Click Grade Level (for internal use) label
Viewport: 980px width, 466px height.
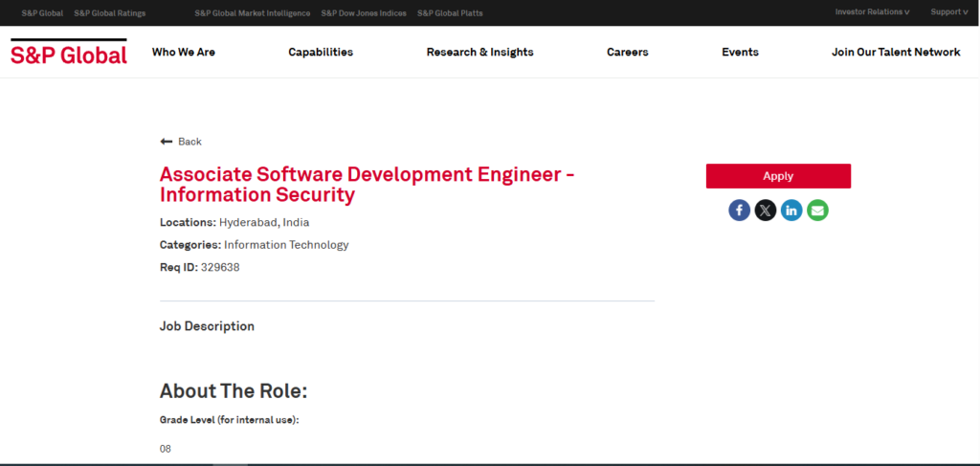click(x=230, y=420)
